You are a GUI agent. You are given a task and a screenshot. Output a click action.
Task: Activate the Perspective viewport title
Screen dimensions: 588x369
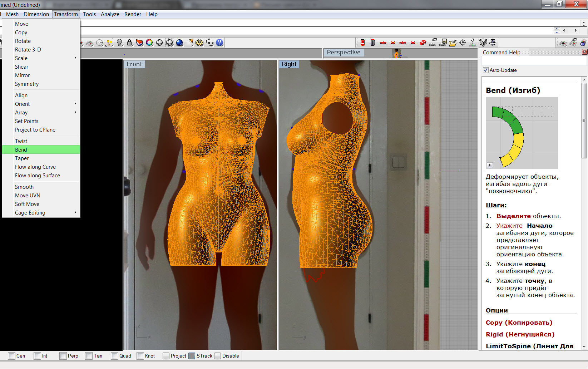click(344, 53)
